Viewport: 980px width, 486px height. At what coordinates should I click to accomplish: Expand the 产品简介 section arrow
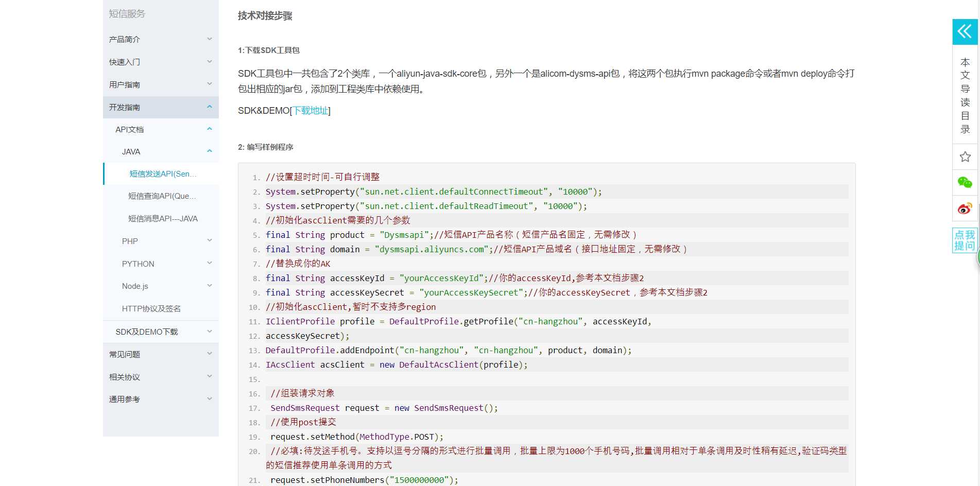[x=210, y=39]
